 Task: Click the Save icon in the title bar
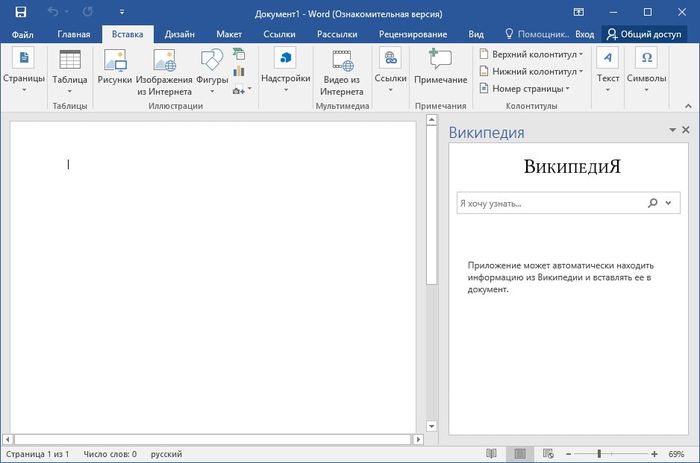click(19, 12)
